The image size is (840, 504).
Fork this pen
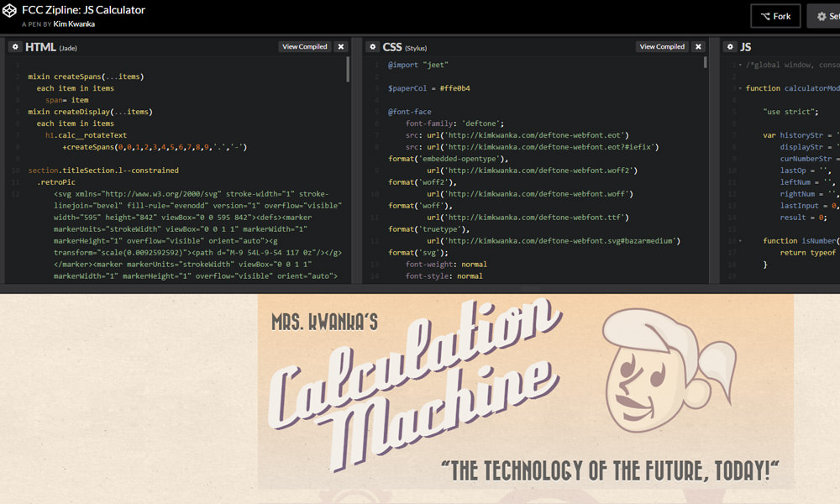775,16
